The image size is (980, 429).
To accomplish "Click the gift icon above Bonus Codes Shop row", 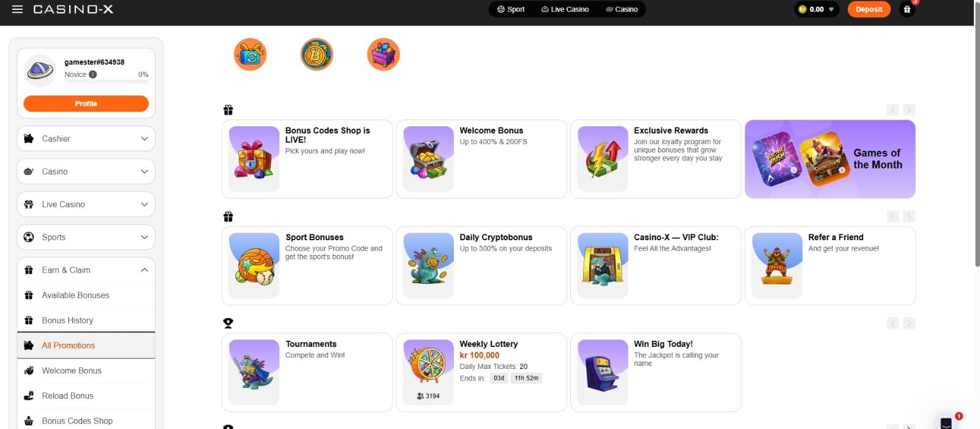I will (228, 110).
